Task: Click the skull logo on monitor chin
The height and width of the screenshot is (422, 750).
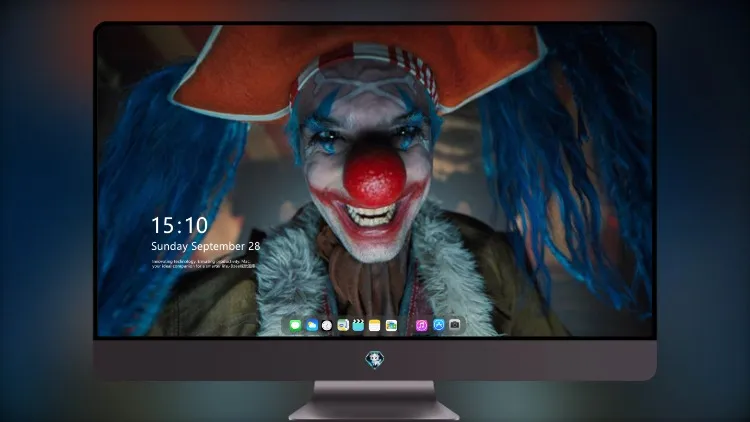Action: click(375, 359)
